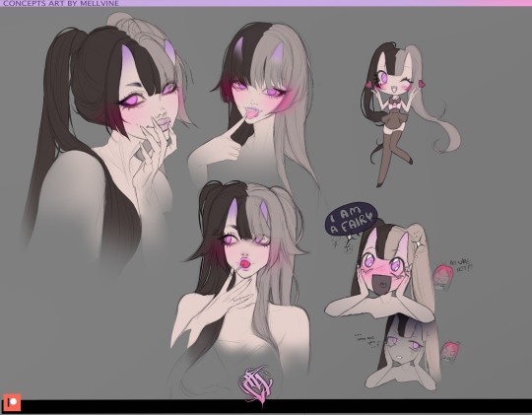
Task: Click the "I AM A FAIRY" speech bubble
Action: (x=352, y=220)
